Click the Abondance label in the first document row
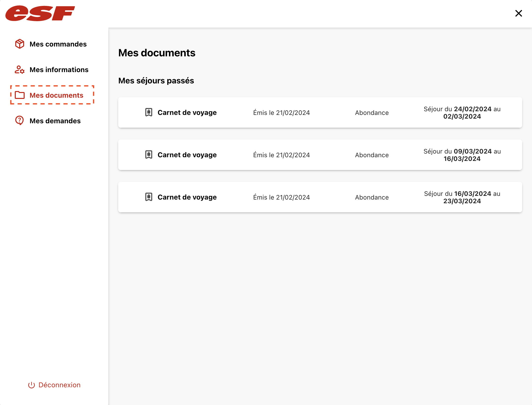Image resolution: width=532 pixels, height=405 pixels. 372,113
